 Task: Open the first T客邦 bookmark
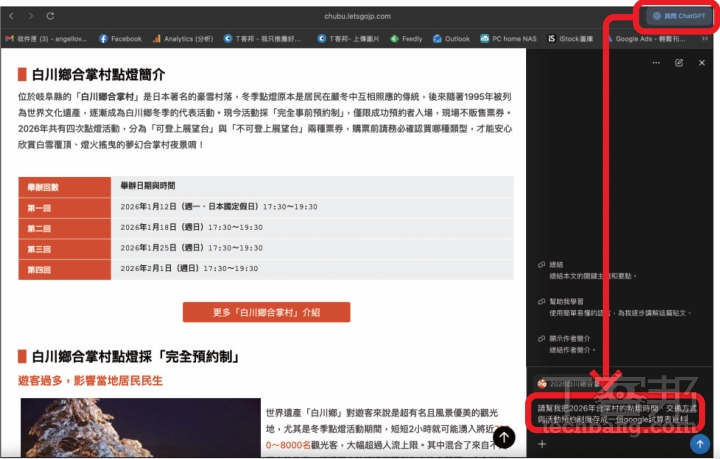coord(263,39)
